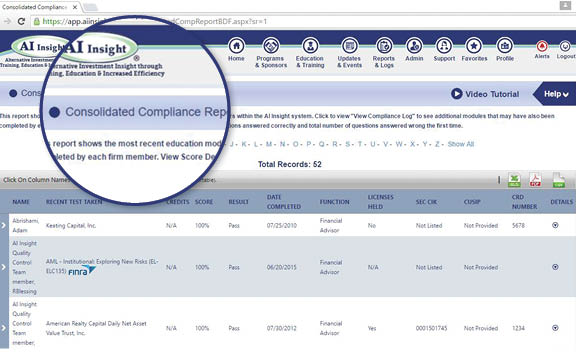Export report to Excel icon
This screenshot has width=576, height=360.
(x=514, y=180)
